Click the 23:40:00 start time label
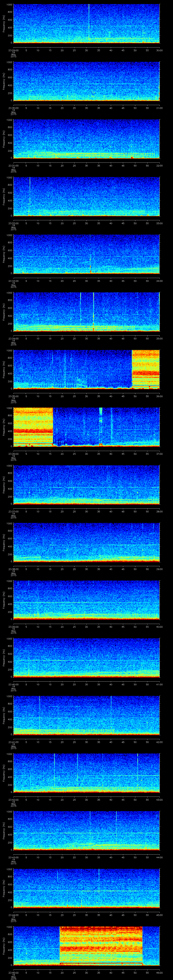The height and width of the screenshot is (980, 173). (13, 684)
